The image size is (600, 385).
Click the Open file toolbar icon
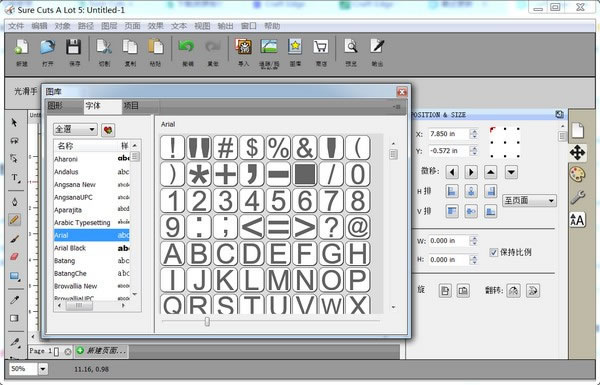point(47,47)
